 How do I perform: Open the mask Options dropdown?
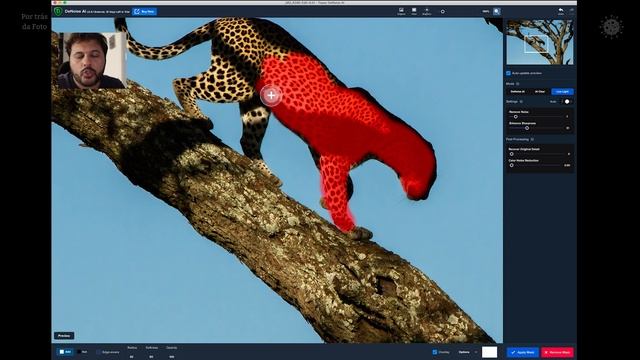point(467,352)
